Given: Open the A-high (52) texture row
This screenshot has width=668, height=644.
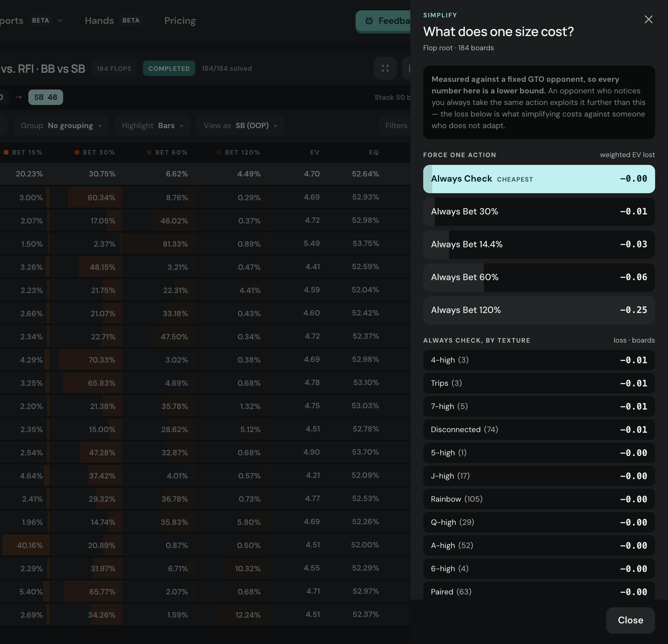Looking at the screenshot, I should 539,545.
